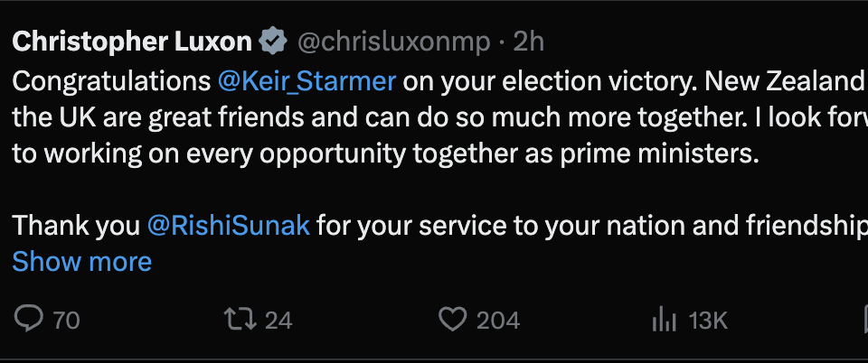Click the verified badge beside Christopher Luxon

click(274, 42)
